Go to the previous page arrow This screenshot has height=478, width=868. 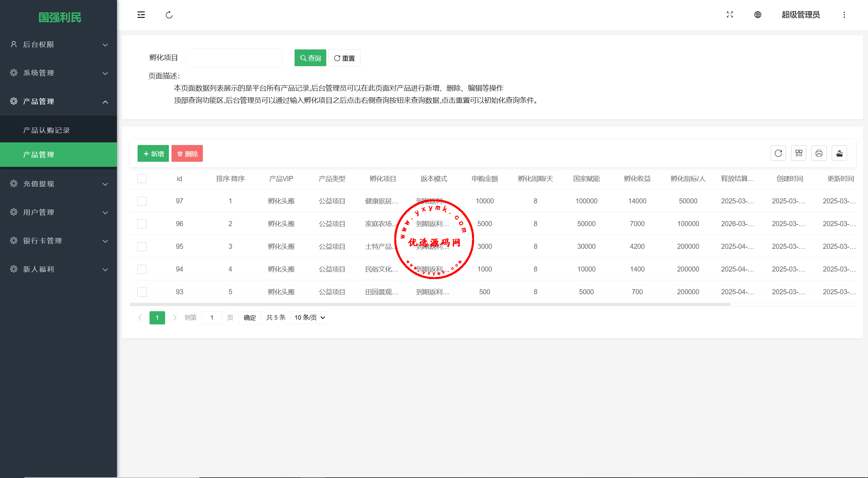[x=140, y=318]
